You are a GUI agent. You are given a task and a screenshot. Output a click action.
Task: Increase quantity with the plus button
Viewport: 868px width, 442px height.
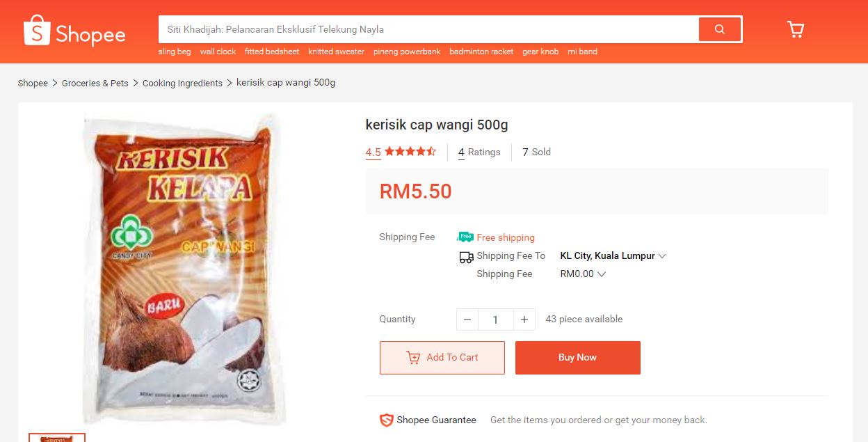pos(524,319)
